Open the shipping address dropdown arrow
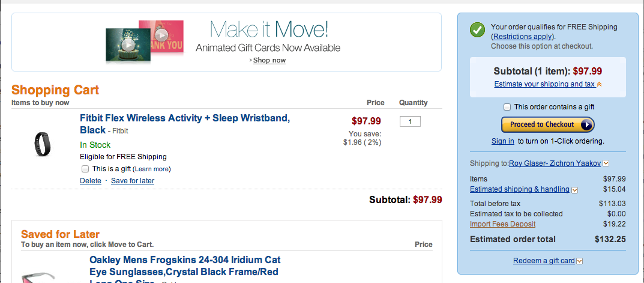 [x=606, y=163]
